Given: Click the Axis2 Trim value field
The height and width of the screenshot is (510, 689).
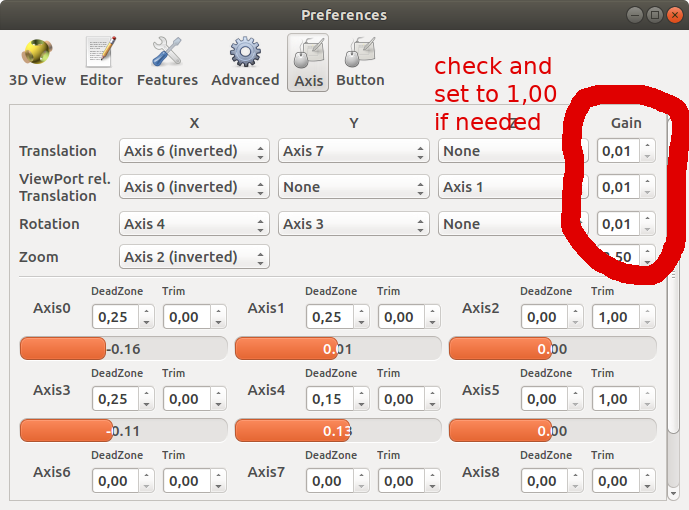Looking at the screenshot, I should tap(614, 317).
